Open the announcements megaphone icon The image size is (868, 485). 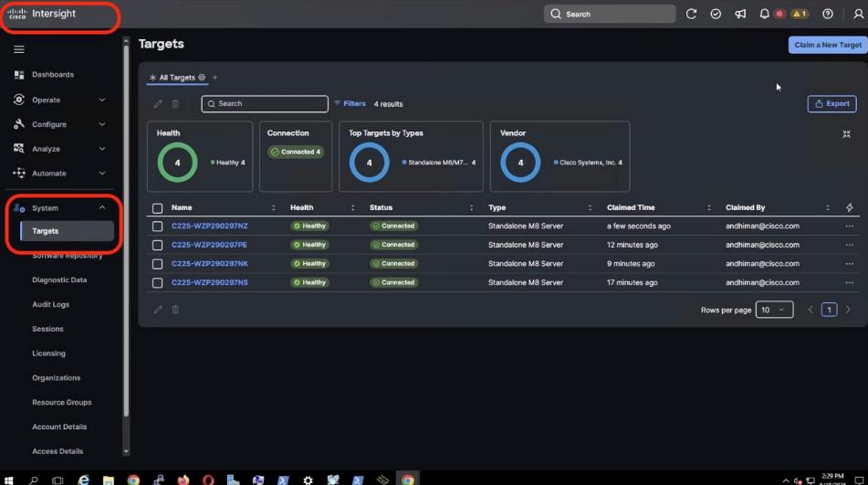tap(740, 14)
